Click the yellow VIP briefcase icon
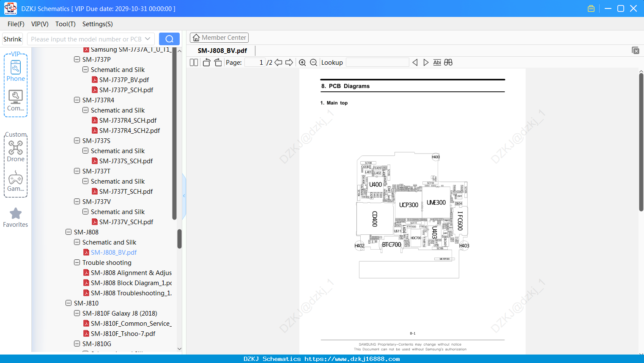 [591, 8]
